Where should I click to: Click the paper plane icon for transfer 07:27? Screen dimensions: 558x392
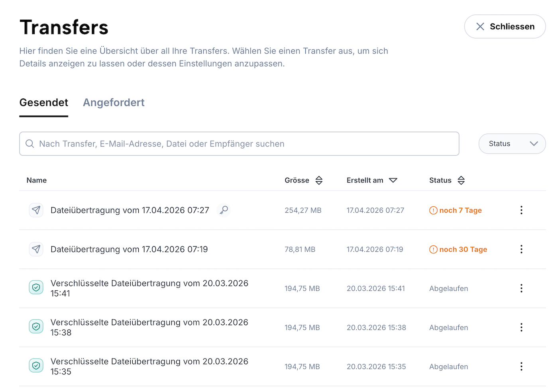tap(36, 210)
